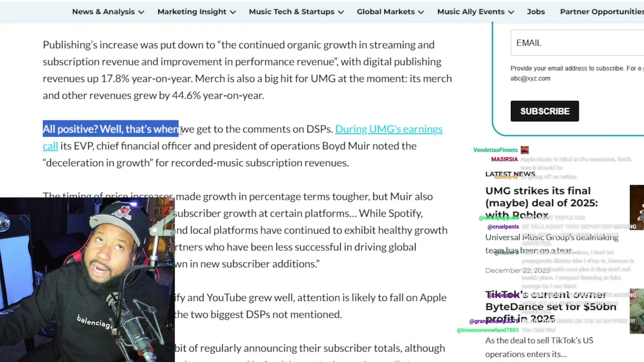Click the SUBSCRIBE button
Image resolution: width=644 pixels, height=362 pixels.
pos(545,111)
